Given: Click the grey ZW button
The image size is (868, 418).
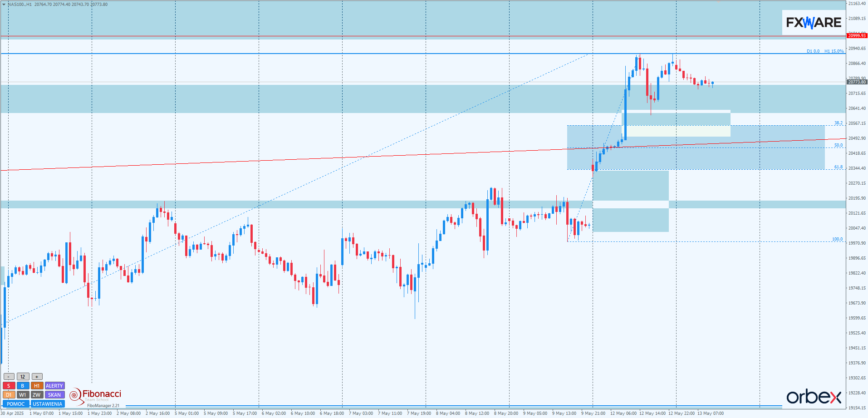Looking at the screenshot, I should 37,395.
